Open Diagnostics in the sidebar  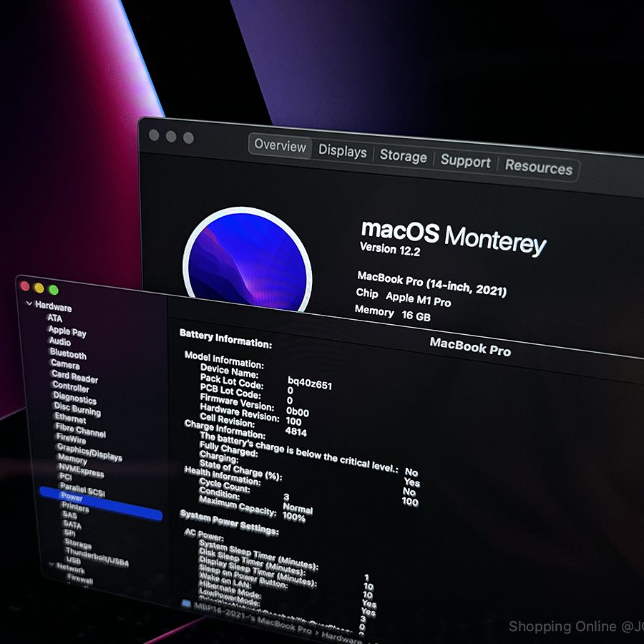click(74, 398)
